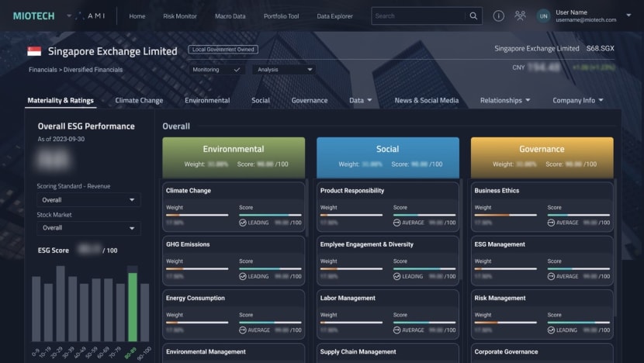
Task: Click the Climate Change score bar
Action: click(x=270, y=215)
